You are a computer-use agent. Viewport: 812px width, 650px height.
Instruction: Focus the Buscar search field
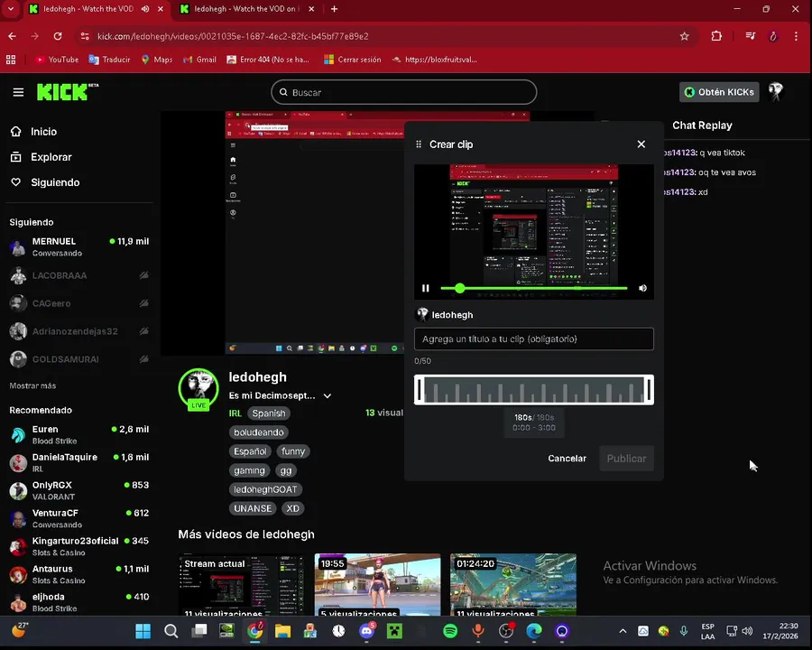(x=403, y=92)
